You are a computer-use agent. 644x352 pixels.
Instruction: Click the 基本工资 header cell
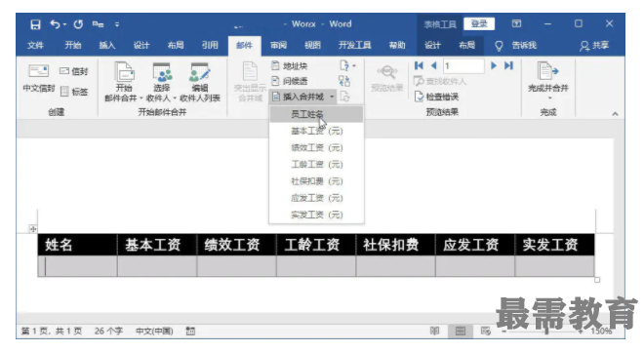point(157,245)
